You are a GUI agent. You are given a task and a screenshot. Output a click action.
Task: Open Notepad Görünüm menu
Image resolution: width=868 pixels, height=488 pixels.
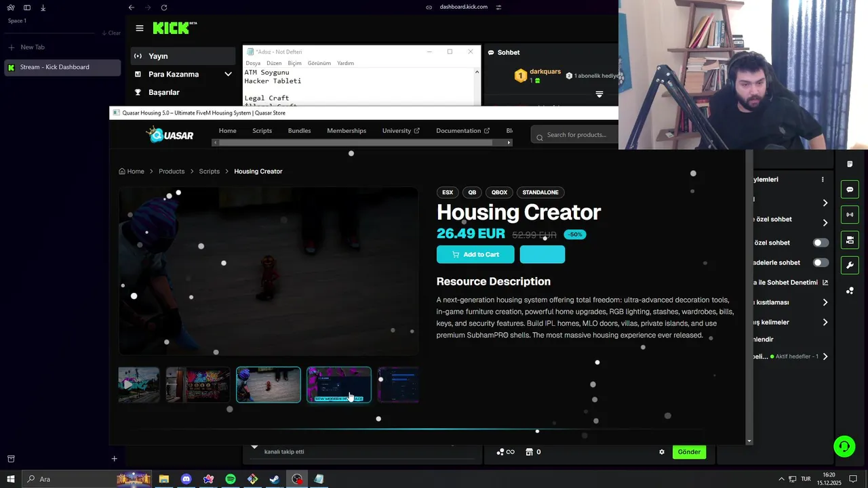(x=319, y=63)
